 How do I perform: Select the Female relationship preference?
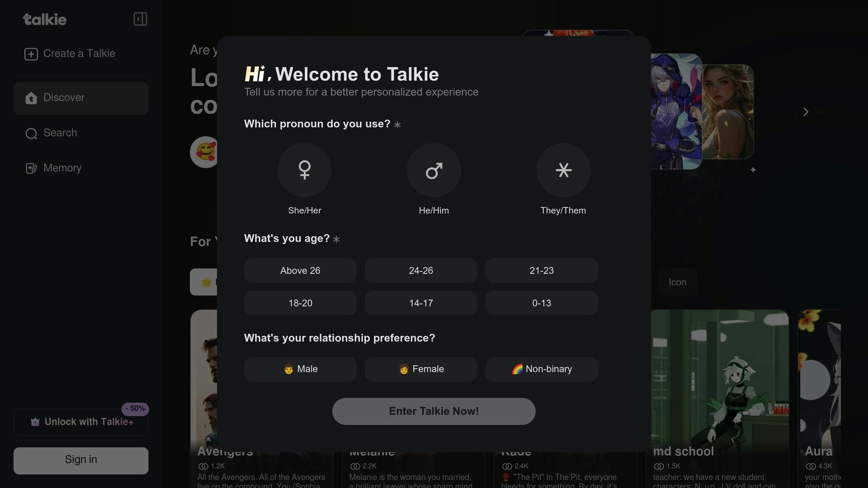click(421, 369)
